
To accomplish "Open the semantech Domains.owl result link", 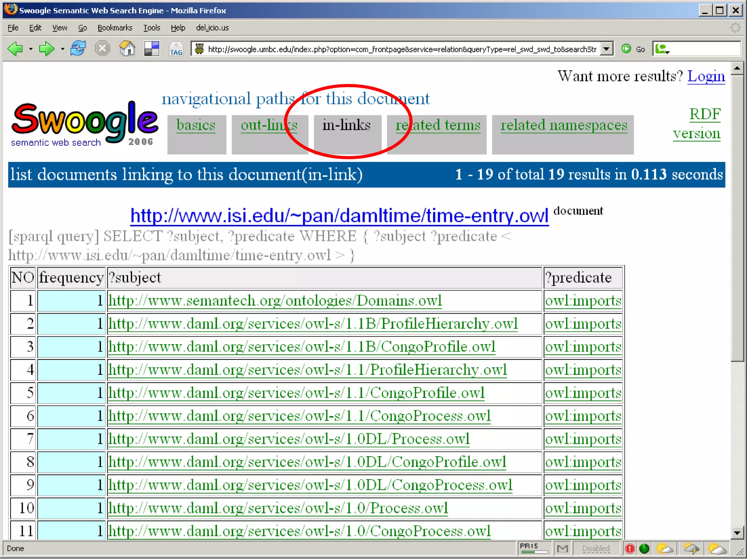I will [x=275, y=301].
